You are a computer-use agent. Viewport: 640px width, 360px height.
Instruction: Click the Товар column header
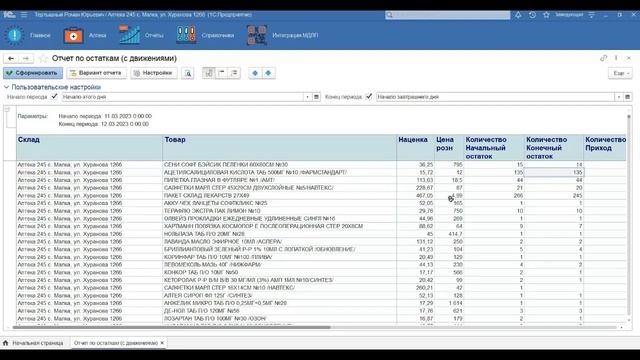[280, 148]
